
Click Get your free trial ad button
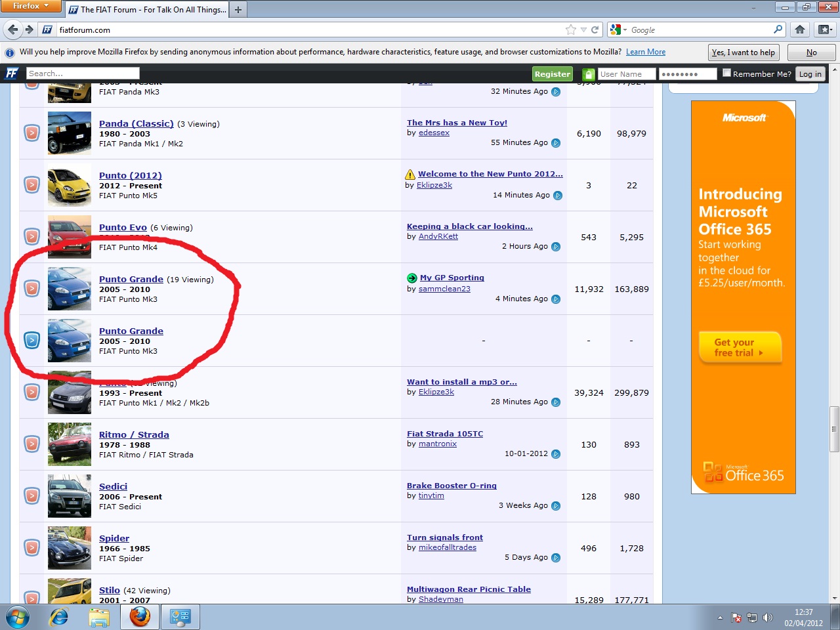click(x=739, y=347)
